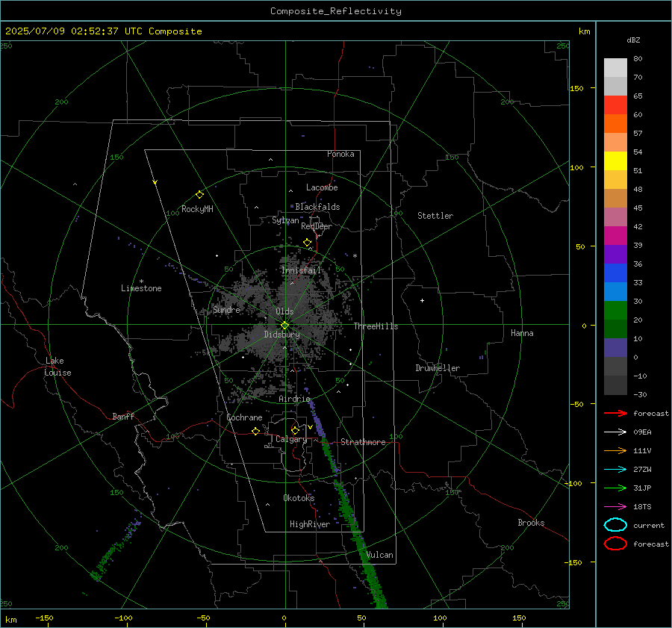Pick the red 60 dBZ color swatch
Image resolution: width=672 pixels, height=628 pixels.
[615, 105]
